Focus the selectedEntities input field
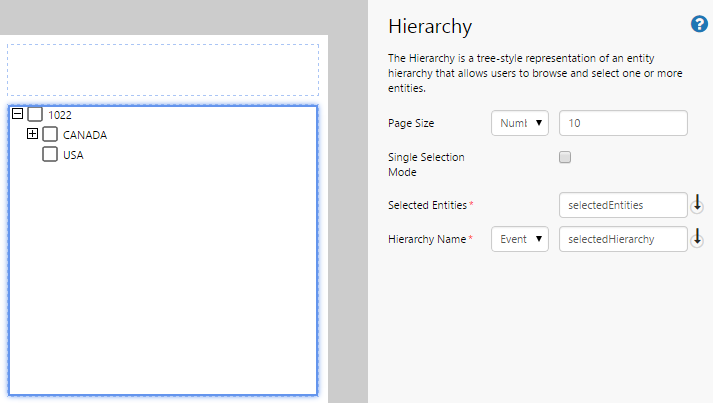Image resolution: width=713 pixels, height=403 pixels. [623, 205]
